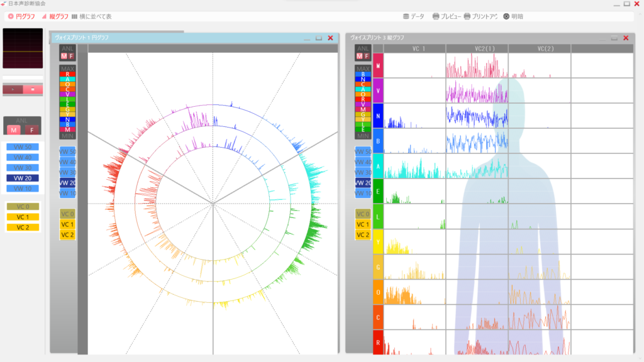Image resolution: width=644 pixels, height=362 pixels.
Task: Maximize the ヴォイスプリント 1 円グラフ window
Action: [x=319, y=38]
